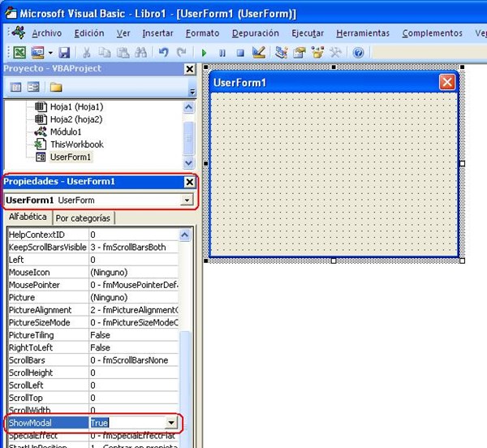This screenshot has height=448, width=487.
Task: Click the KeepScrollBarsVisible value cell
Action: click(x=134, y=247)
